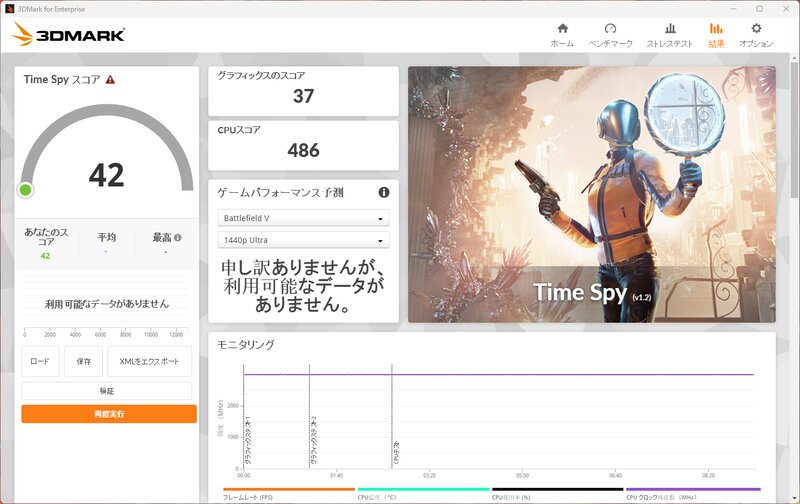Click the ロード (Load) button

[x=40, y=361]
